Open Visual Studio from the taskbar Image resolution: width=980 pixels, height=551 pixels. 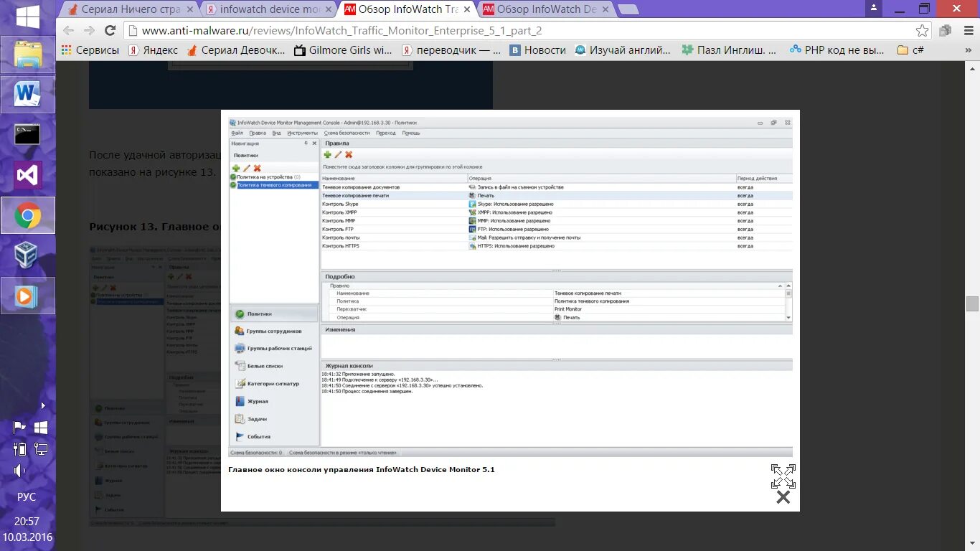coord(28,175)
